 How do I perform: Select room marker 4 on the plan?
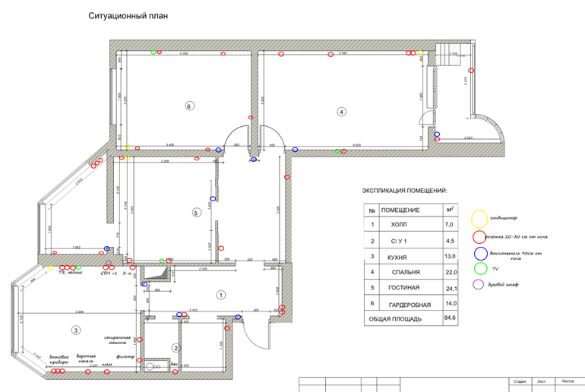(x=341, y=112)
